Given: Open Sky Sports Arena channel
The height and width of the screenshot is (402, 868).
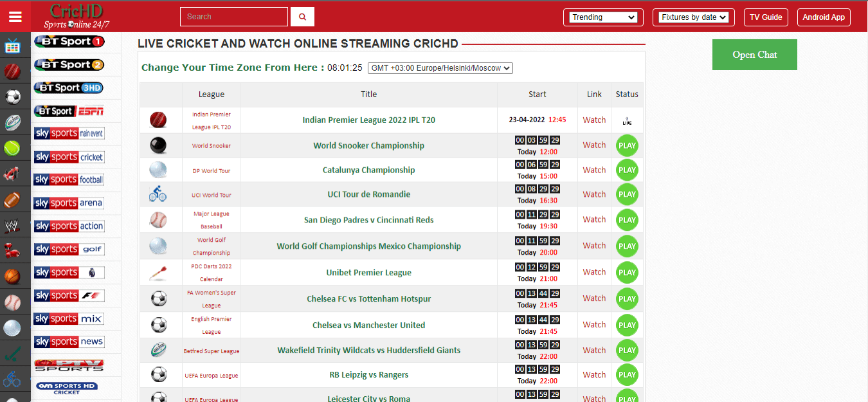Looking at the screenshot, I should (x=69, y=203).
